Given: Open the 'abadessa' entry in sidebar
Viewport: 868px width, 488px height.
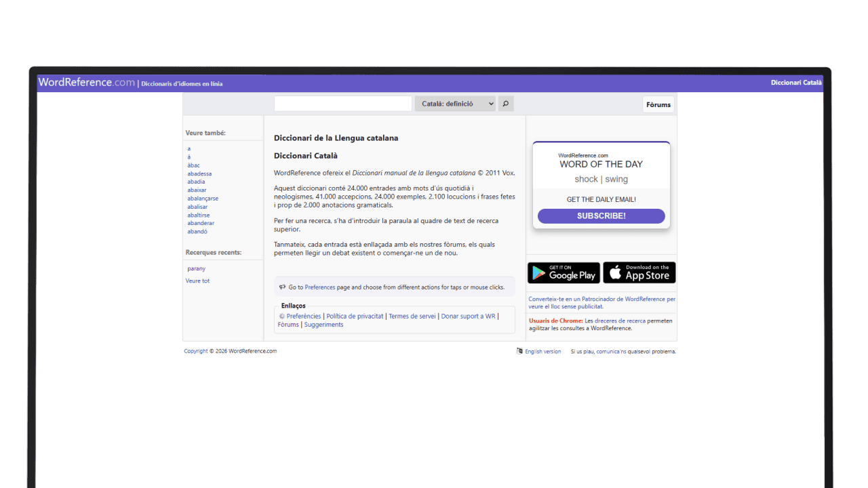Looking at the screenshot, I should (199, 174).
